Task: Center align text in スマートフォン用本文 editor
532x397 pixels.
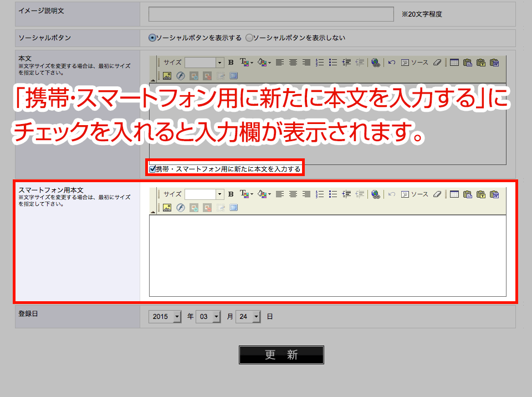Action: coord(293,194)
